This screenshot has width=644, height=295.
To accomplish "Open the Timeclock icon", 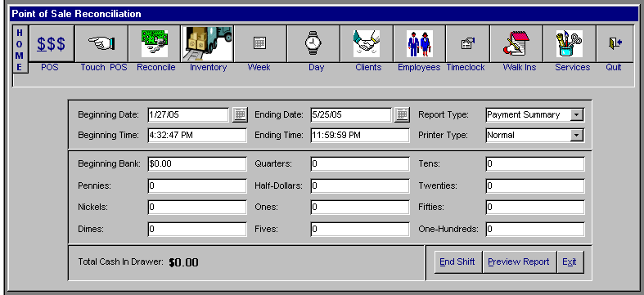I will click(468, 43).
